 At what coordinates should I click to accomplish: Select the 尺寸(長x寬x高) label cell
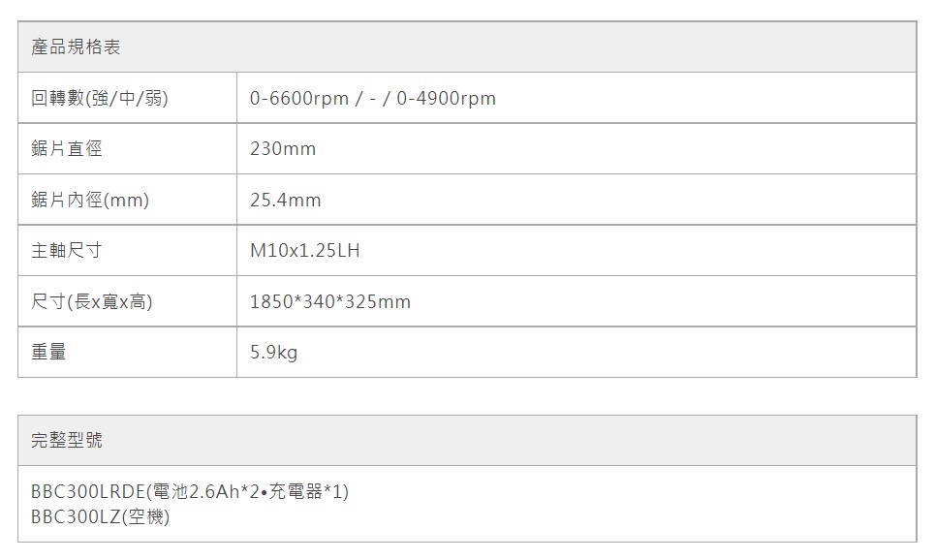coord(91,302)
